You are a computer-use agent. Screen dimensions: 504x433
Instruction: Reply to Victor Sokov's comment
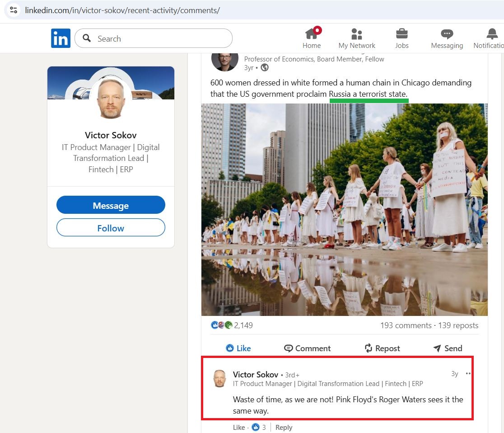pos(284,427)
